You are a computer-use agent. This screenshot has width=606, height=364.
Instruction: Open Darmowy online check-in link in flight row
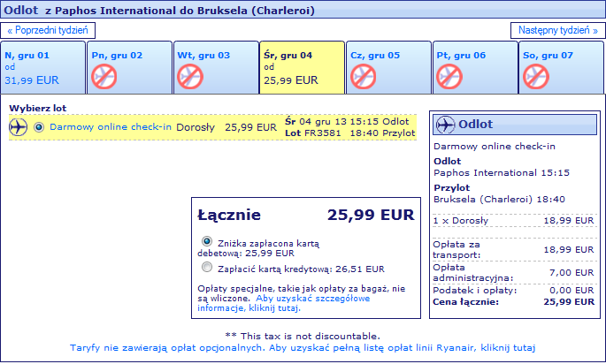coord(111,127)
